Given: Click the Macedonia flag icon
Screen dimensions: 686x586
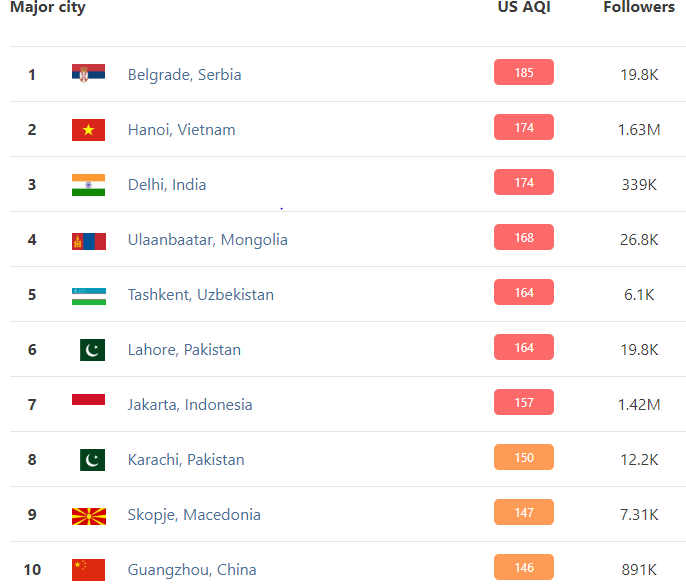Looking at the screenshot, I should [89, 516].
